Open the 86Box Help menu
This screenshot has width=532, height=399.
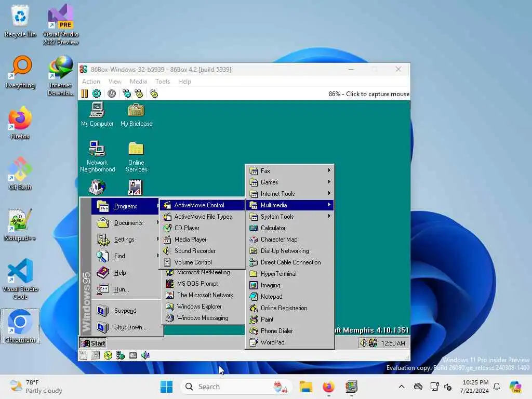coord(184,82)
